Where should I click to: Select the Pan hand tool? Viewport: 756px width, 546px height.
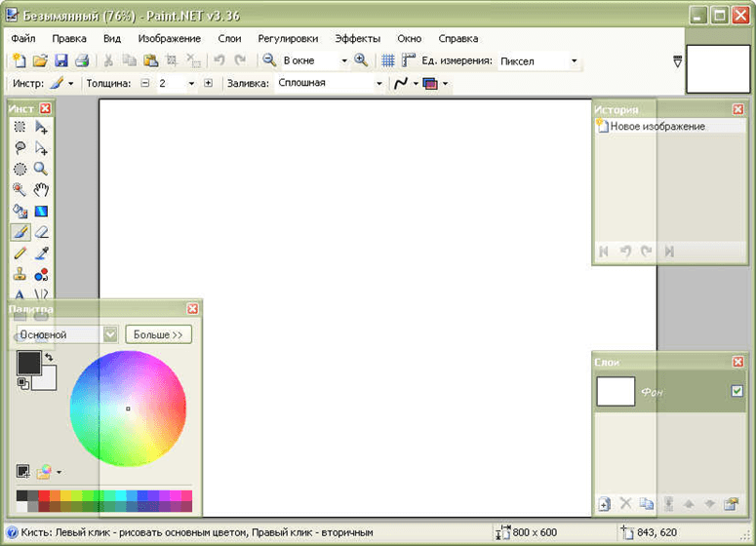[41, 189]
